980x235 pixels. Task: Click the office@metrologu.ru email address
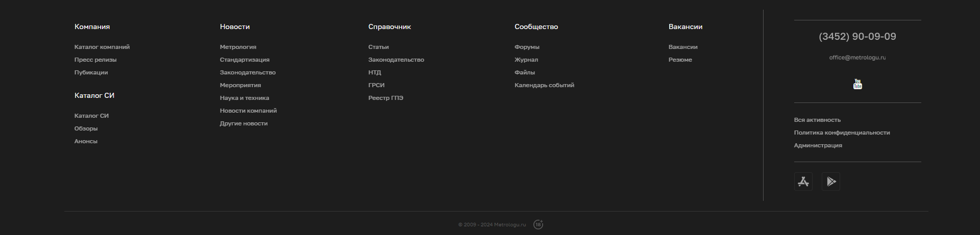(857, 58)
